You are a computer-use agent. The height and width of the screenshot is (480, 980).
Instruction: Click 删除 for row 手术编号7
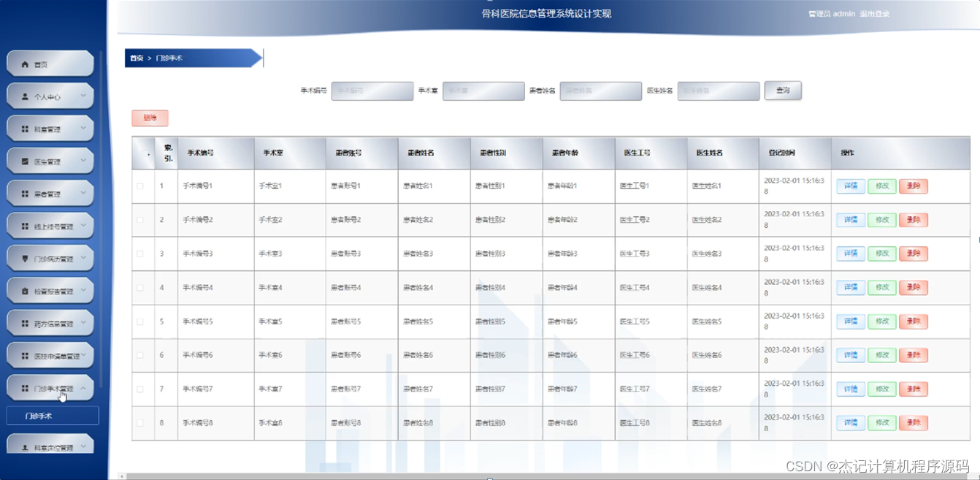coord(914,389)
